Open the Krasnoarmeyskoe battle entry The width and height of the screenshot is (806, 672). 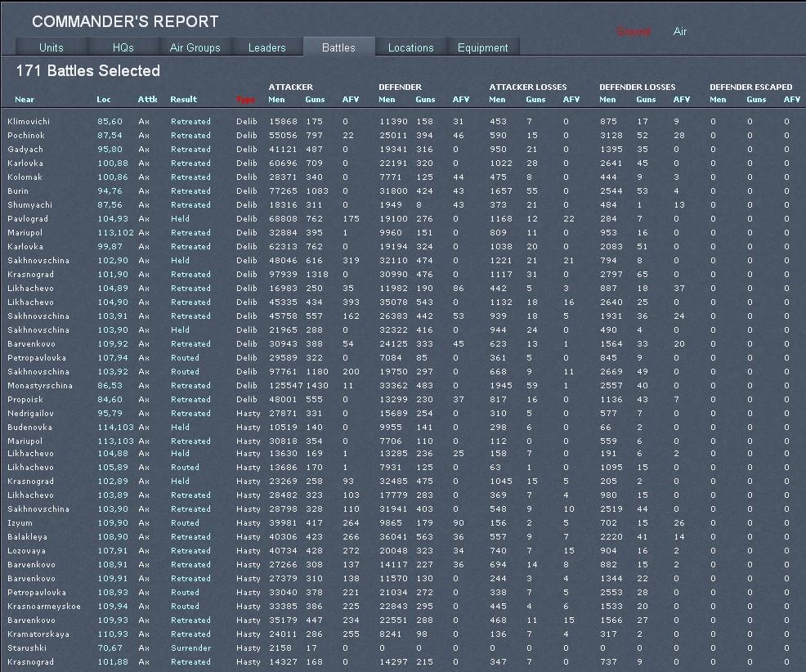pos(44,607)
